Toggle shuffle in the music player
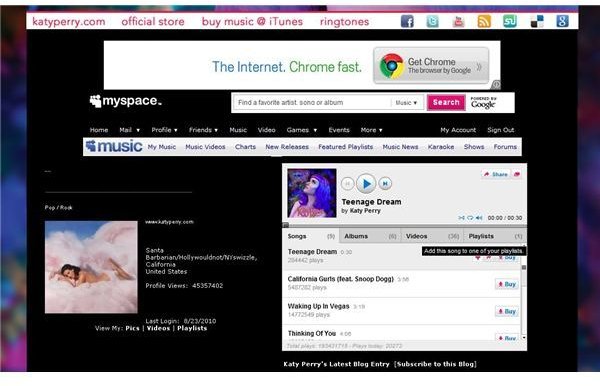The width and height of the screenshot is (600, 386). click(461, 218)
